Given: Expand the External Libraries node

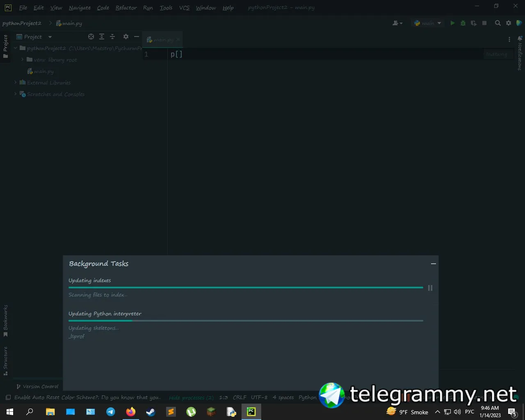Looking at the screenshot, I should [x=16, y=82].
